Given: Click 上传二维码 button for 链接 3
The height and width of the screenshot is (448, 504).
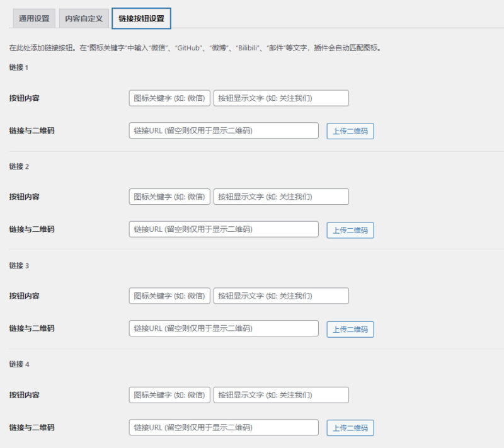Looking at the screenshot, I should coord(349,328).
